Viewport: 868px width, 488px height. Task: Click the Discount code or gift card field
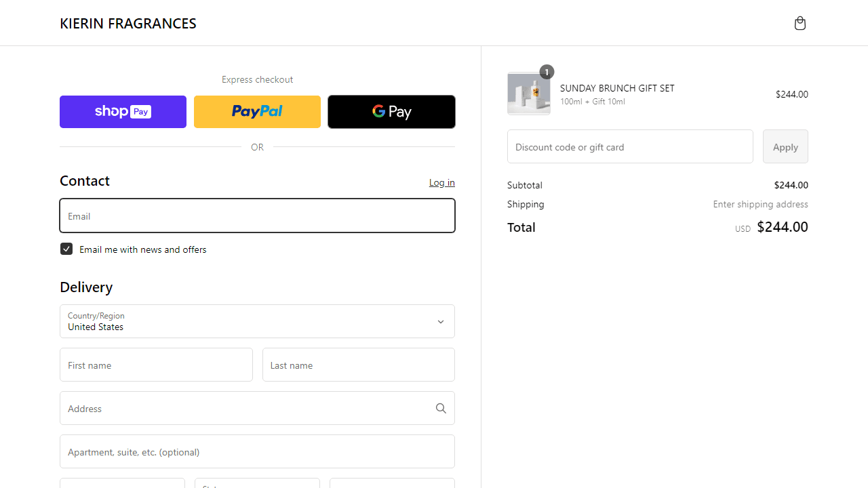pos(630,146)
